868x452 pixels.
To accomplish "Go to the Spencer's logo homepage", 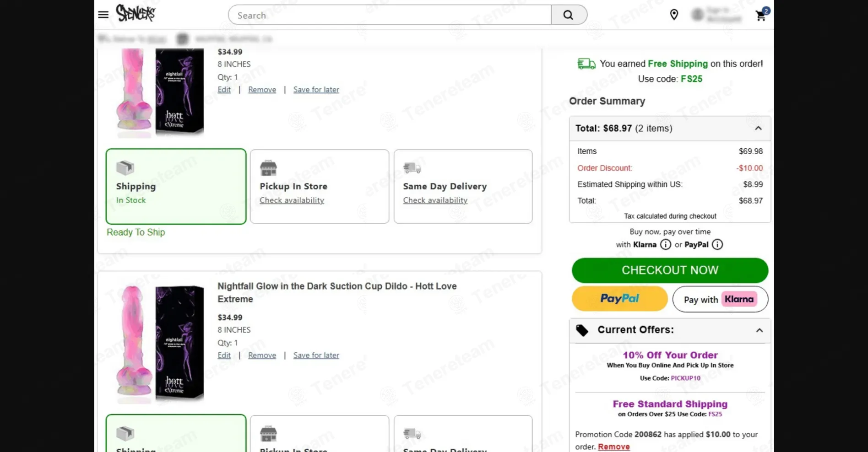I will click(136, 13).
